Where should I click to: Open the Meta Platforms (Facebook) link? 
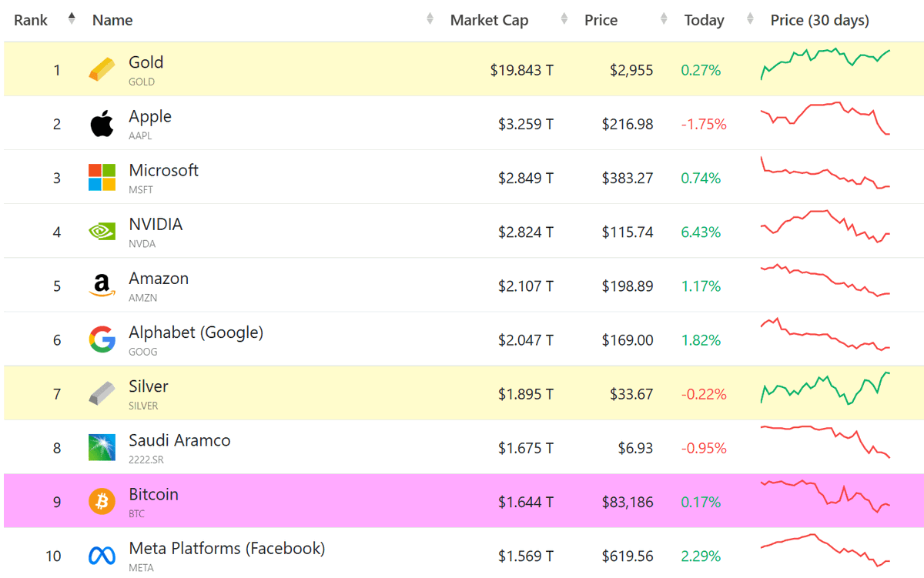click(226, 549)
